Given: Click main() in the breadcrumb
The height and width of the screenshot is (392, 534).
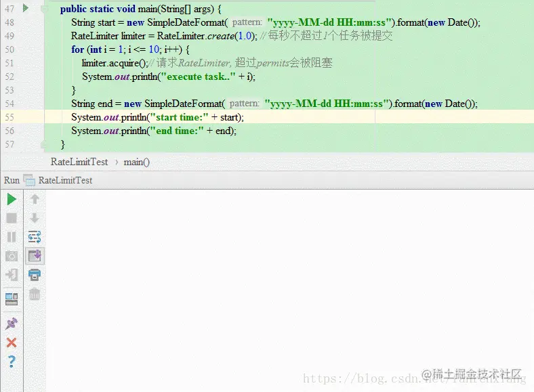Looking at the screenshot, I should 137,162.
